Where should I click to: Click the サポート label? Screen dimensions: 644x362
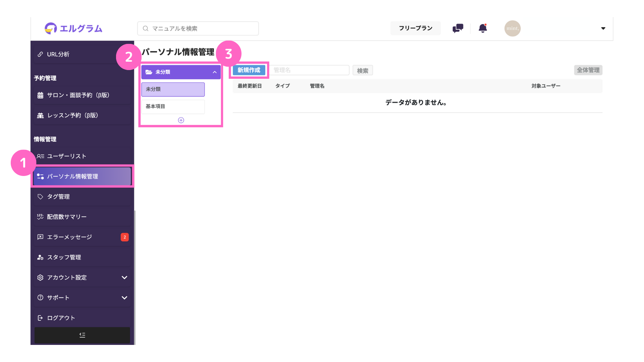[x=58, y=298]
